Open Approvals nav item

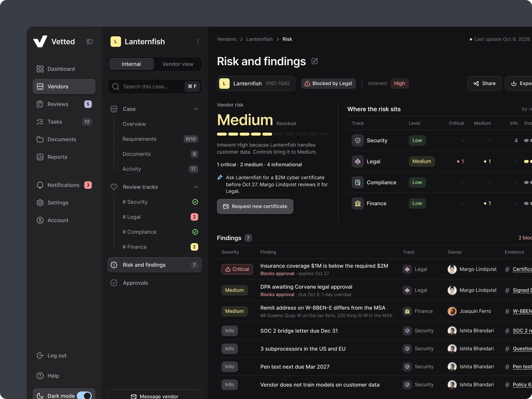click(x=155, y=283)
